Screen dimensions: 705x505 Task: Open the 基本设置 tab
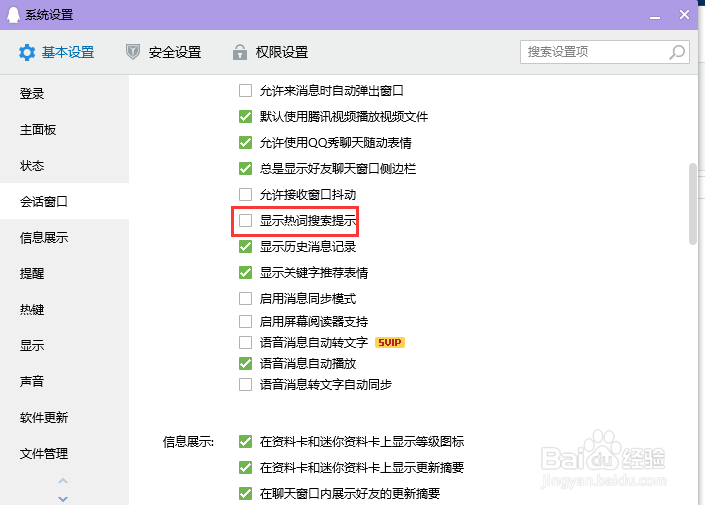tap(57, 53)
